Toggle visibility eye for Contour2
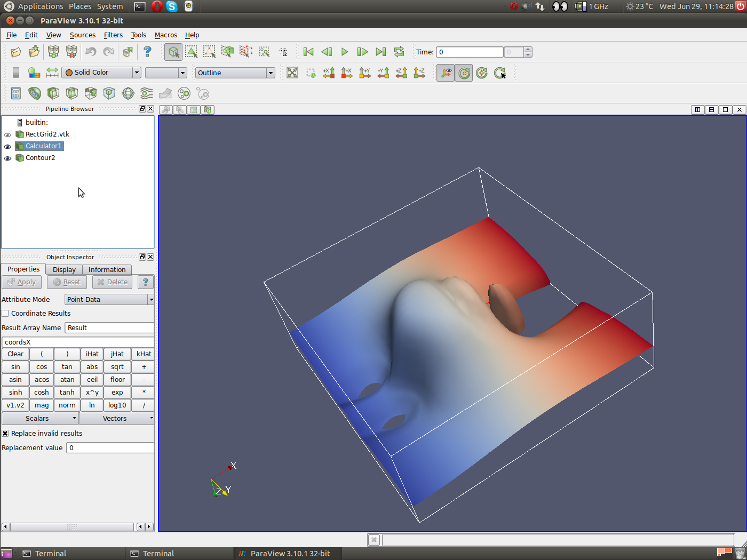Image resolution: width=747 pixels, height=560 pixels. (7, 158)
